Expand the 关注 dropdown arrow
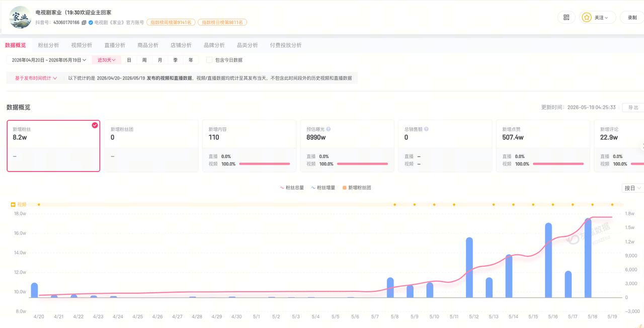Screen dimensions: 644x328 click(x=606, y=18)
